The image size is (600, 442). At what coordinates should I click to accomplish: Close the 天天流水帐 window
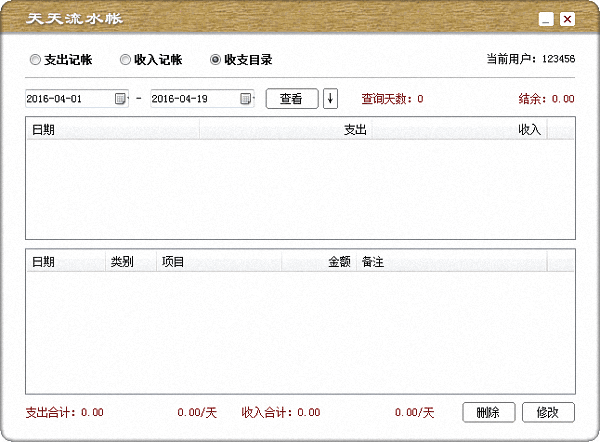(x=567, y=19)
